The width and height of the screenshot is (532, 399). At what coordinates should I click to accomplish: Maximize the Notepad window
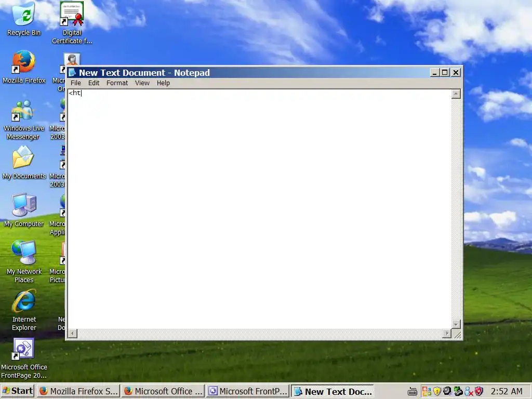pyautogui.click(x=445, y=73)
